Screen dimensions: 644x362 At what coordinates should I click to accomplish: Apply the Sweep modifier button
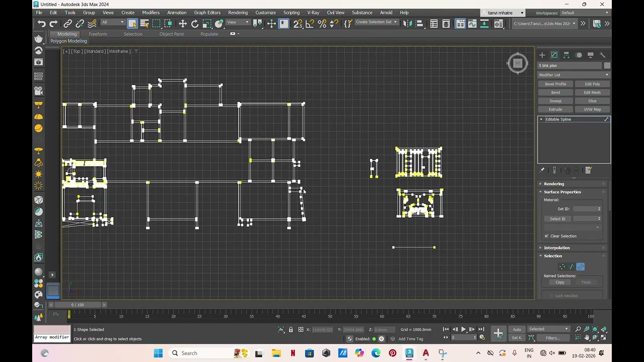click(x=555, y=101)
